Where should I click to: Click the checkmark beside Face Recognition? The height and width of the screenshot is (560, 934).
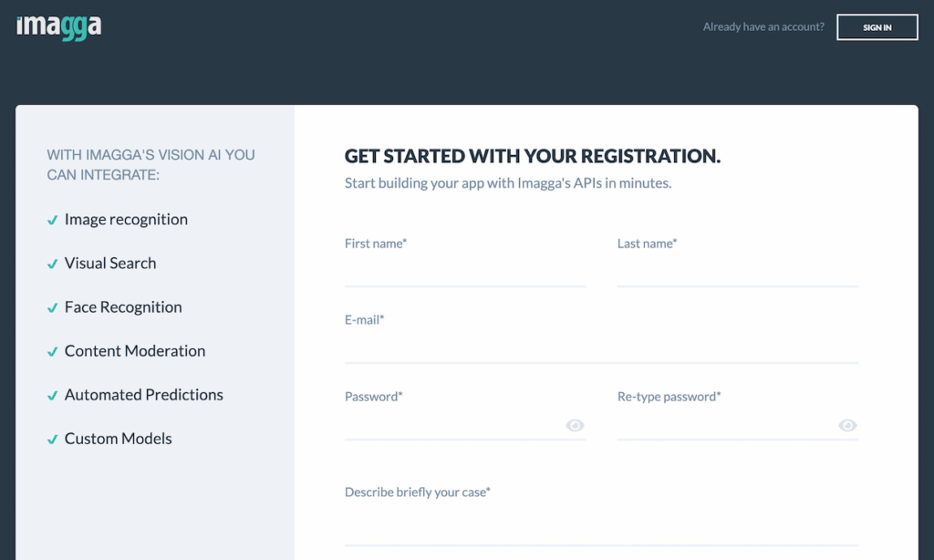coord(52,306)
